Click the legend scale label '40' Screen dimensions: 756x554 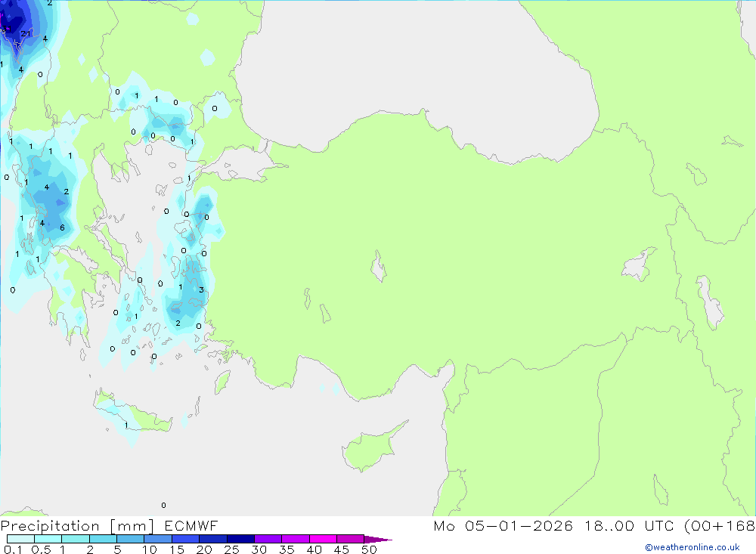[314, 549]
